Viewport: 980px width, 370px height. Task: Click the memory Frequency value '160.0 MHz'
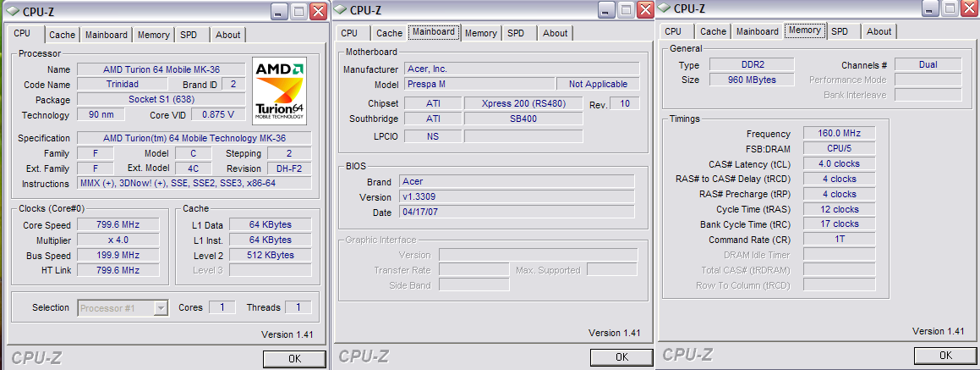coord(840,133)
